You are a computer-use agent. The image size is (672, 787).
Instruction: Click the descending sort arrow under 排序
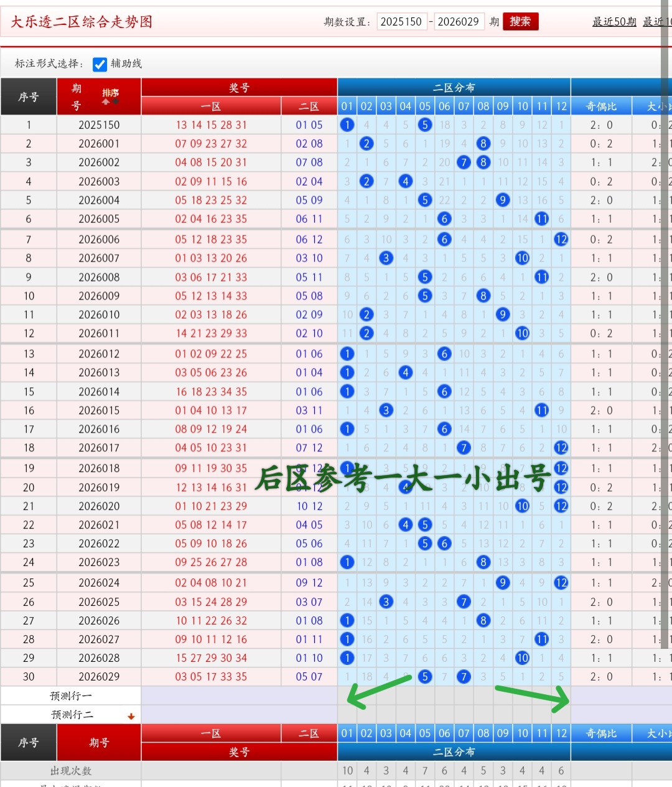tap(115, 101)
